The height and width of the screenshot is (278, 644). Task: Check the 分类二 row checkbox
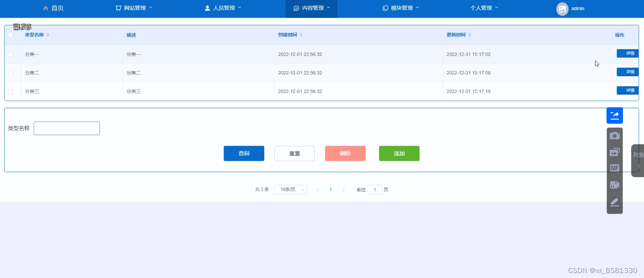click(11, 73)
